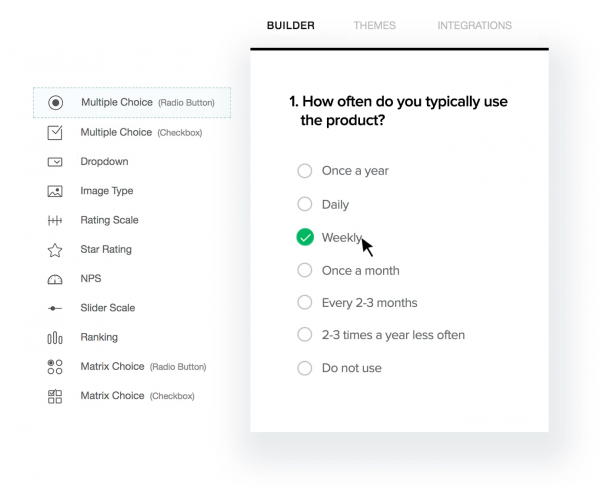The image size is (600, 493).
Task: Choose the 'Daily' radio option
Action: [305, 204]
